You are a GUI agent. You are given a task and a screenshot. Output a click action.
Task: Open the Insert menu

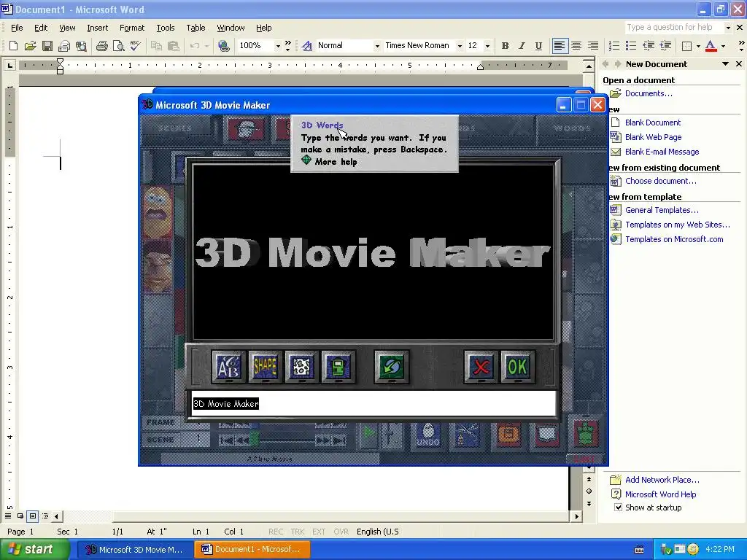pos(97,28)
